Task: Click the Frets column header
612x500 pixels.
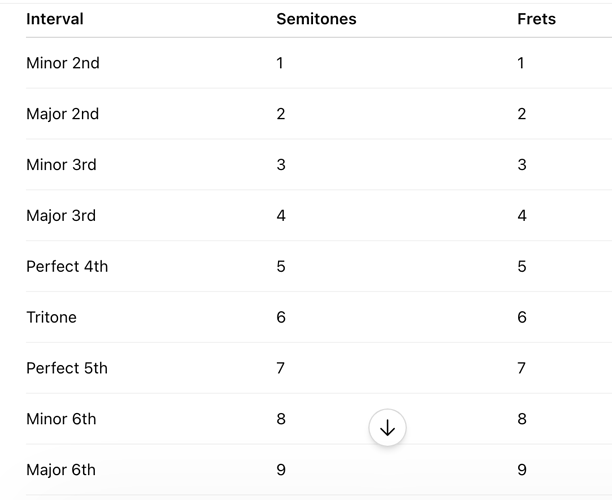Action: pyautogui.click(x=536, y=19)
